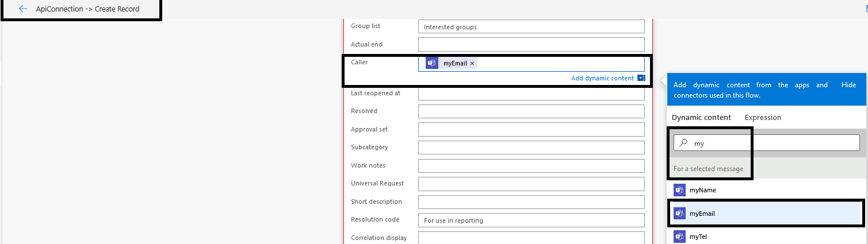Focus the Work notes field
Screen dimensions: 868x244
tap(531, 166)
